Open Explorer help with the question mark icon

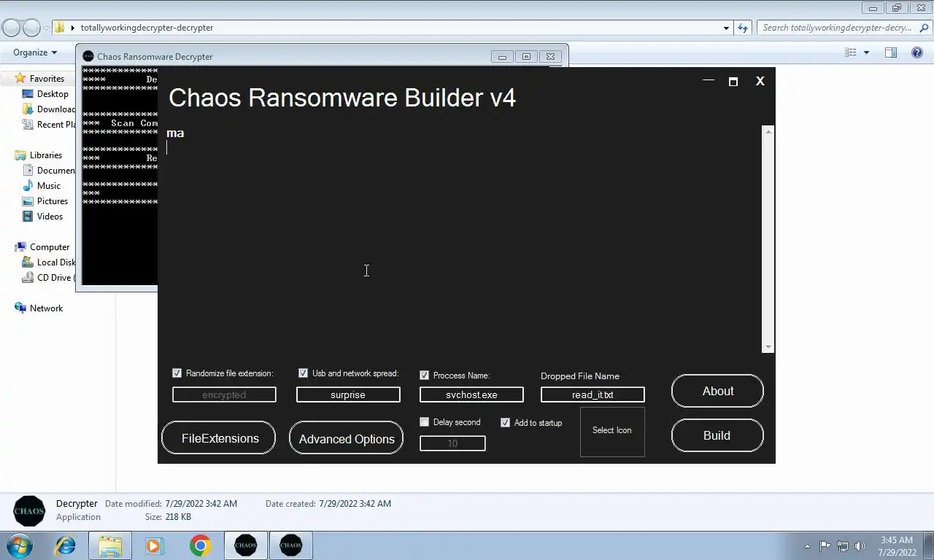coord(917,52)
